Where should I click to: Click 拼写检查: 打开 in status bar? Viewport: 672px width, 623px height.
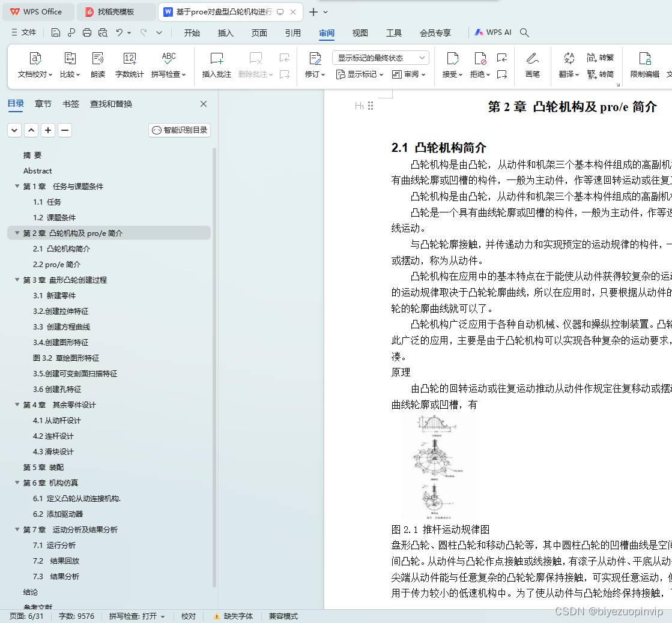tap(137, 616)
